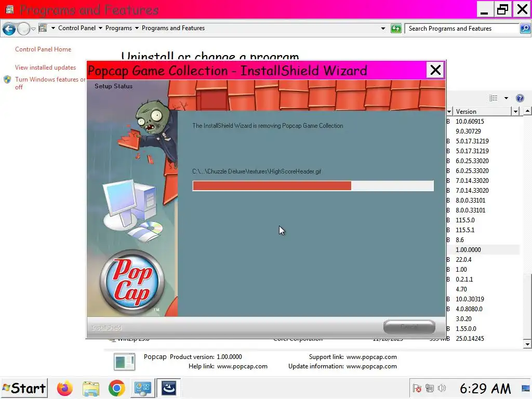Refresh the Programs and Features view
This screenshot has height=399, width=532.
(395, 29)
